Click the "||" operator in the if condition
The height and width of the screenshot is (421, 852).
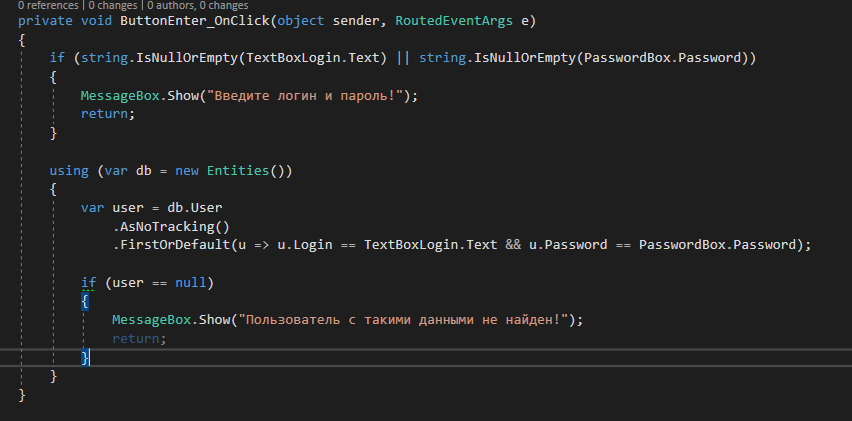403,58
